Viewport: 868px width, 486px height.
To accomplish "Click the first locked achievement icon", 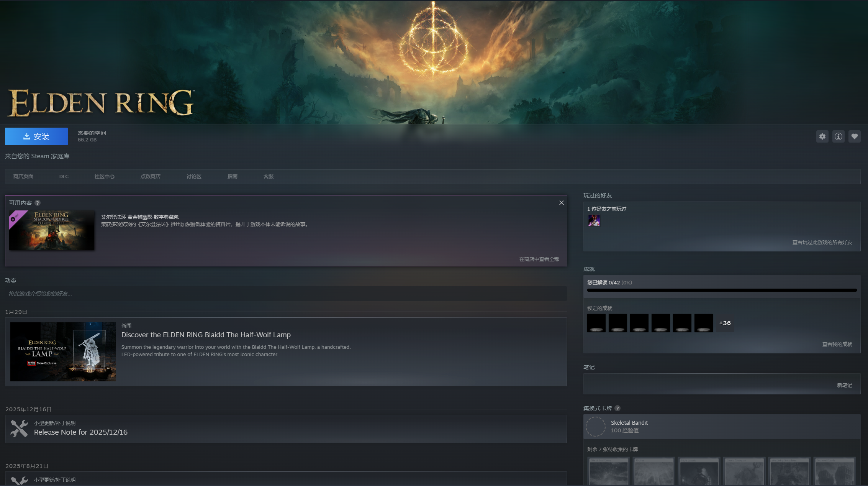I will 596,323.
